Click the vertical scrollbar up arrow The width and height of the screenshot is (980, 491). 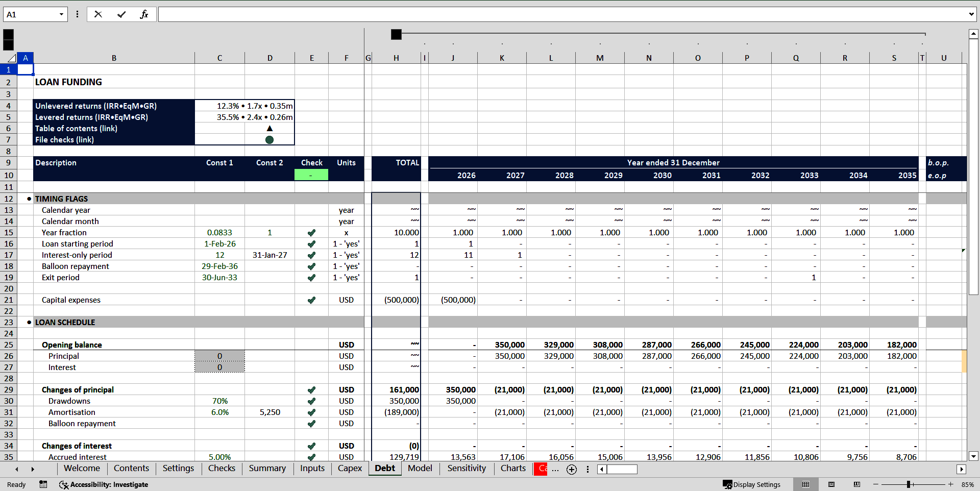973,34
